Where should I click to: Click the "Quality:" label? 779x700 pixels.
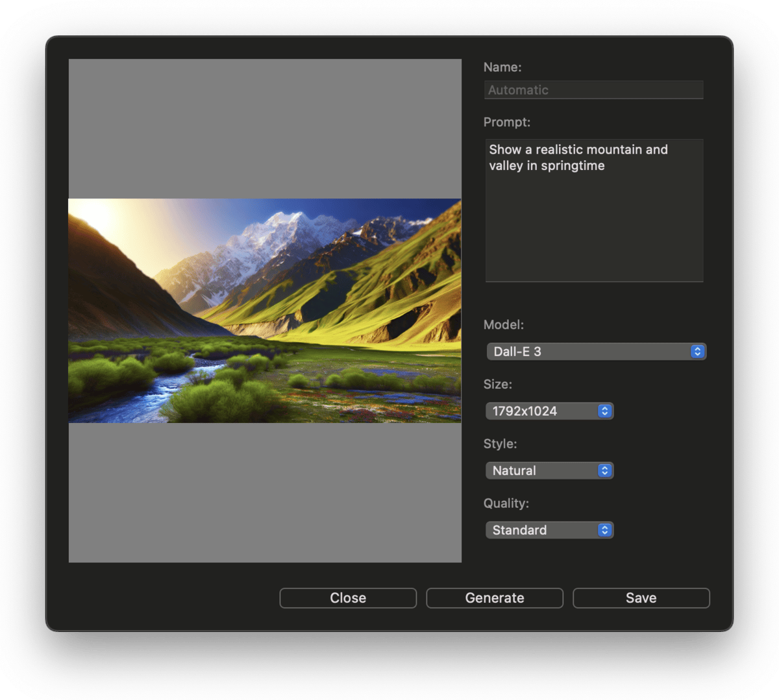(x=506, y=503)
